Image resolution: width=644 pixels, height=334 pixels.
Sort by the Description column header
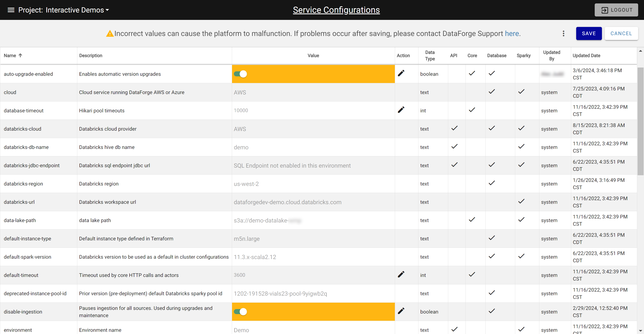[91, 55]
